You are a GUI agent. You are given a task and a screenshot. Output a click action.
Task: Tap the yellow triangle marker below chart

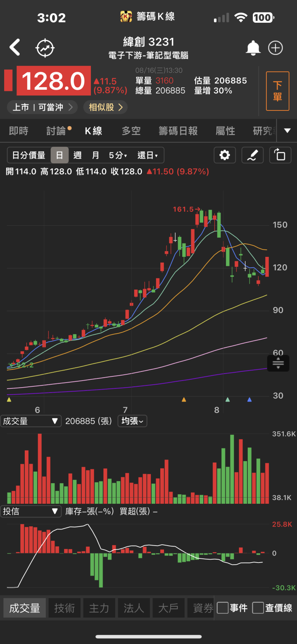tap(9, 400)
